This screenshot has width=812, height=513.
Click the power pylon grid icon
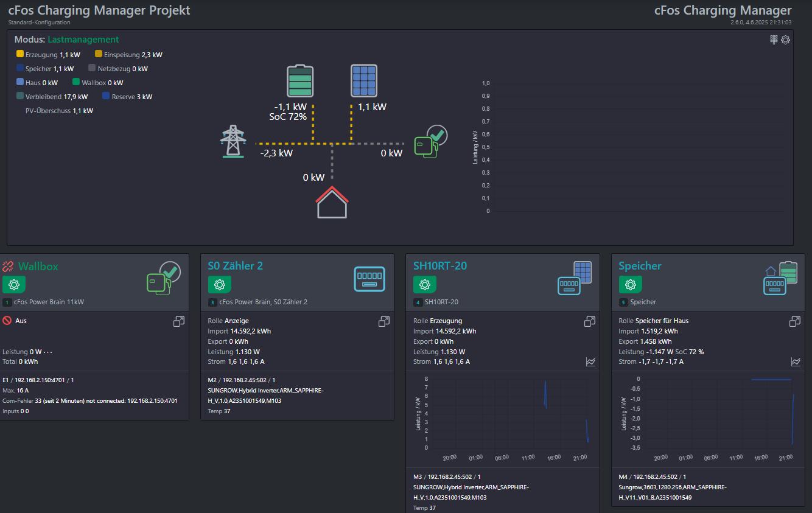pyautogui.click(x=233, y=142)
